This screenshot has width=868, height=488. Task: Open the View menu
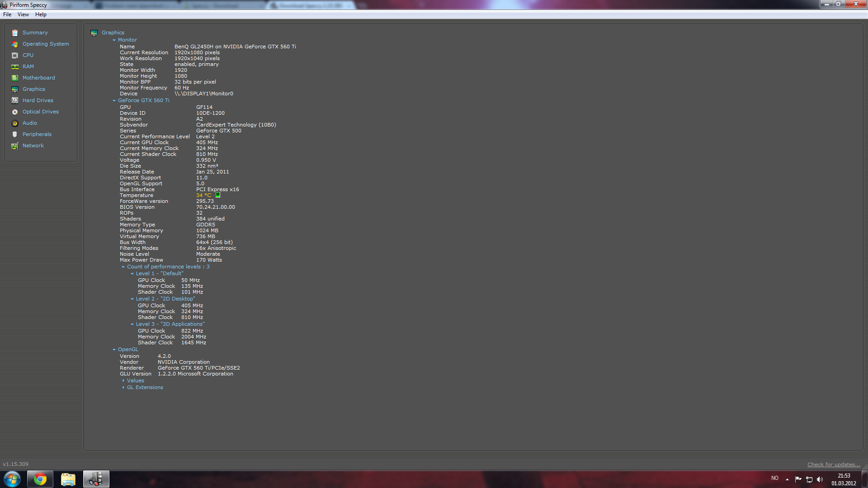click(23, 14)
